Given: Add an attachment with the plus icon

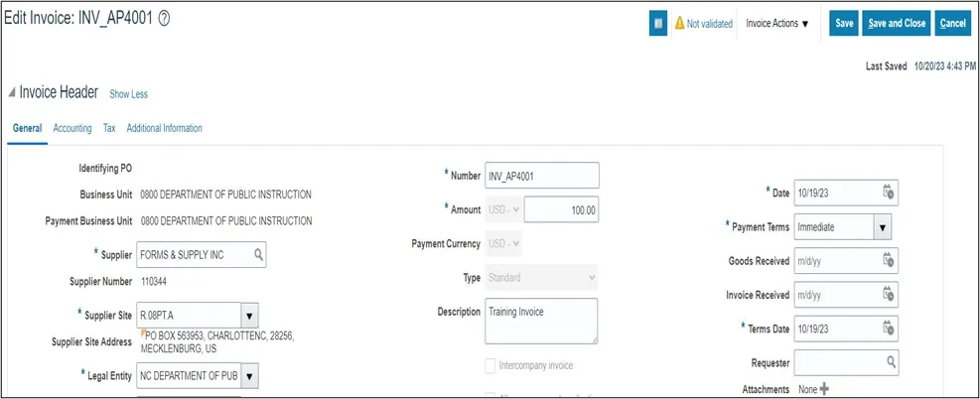Looking at the screenshot, I should coord(823,389).
